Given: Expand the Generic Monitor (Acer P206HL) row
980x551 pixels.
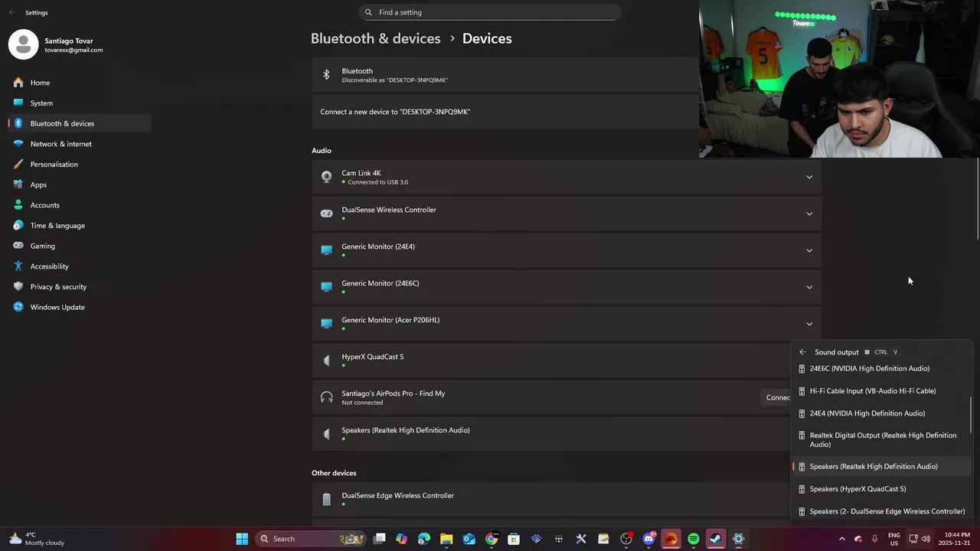Looking at the screenshot, I should point(809,324).
